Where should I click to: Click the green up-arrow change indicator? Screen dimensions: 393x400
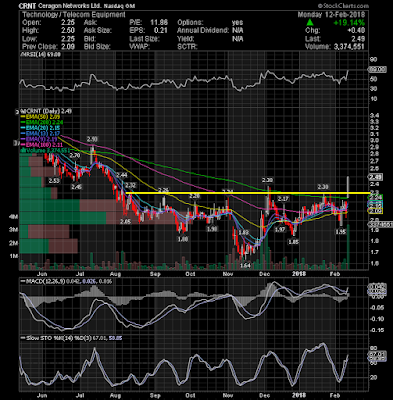[310, 22]
